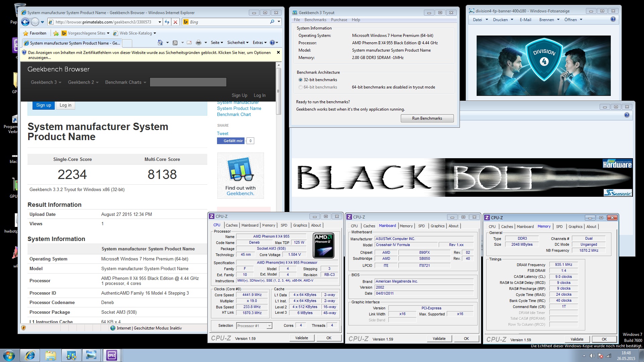
Task: Open System Product Name Benchmark Chart link
Action: [239, 109]
